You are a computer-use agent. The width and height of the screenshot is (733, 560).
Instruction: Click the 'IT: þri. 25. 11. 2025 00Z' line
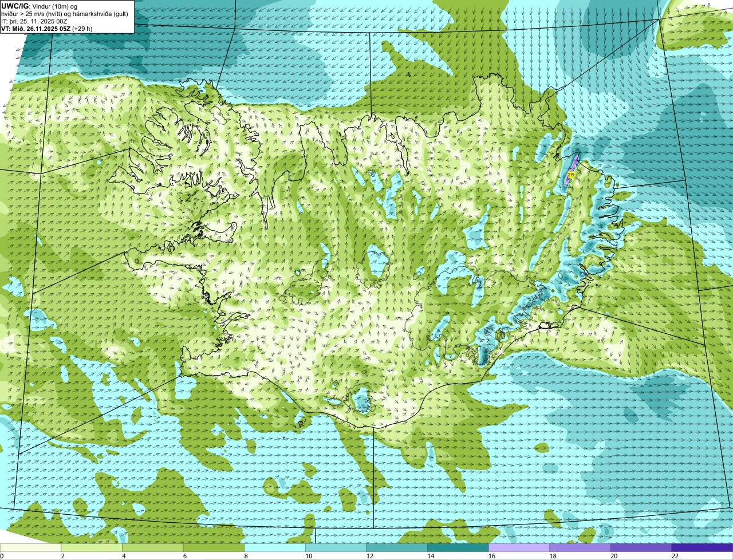tap(36, 21)
